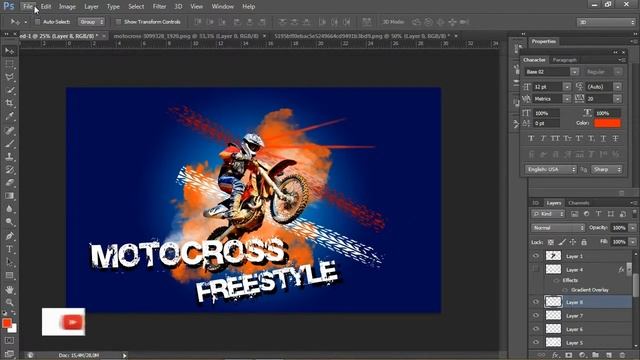640x360 pixels.
Task: Select the Quick Selection tool
Action: click(10, 90)
